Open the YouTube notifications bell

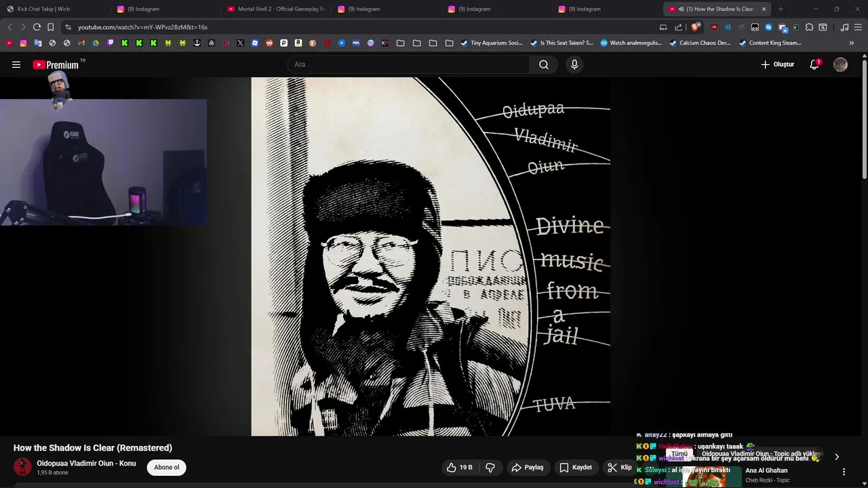(814, 64)
